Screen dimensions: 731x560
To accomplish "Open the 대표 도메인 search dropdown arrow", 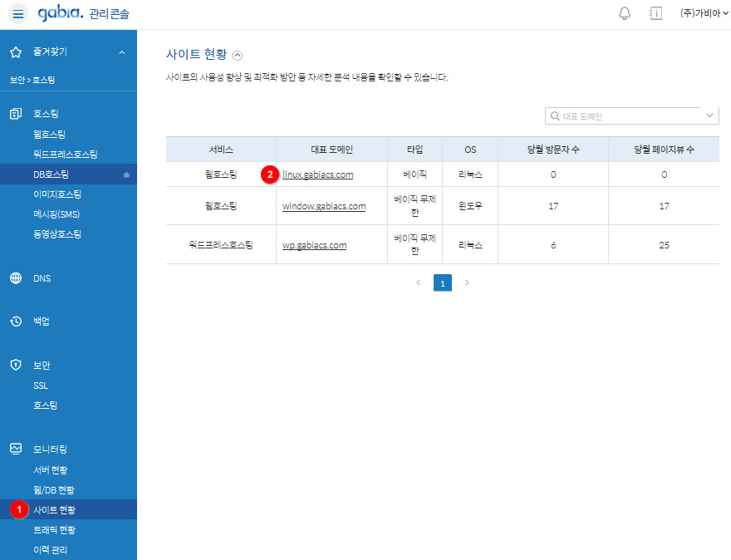I will click(709, 115).
